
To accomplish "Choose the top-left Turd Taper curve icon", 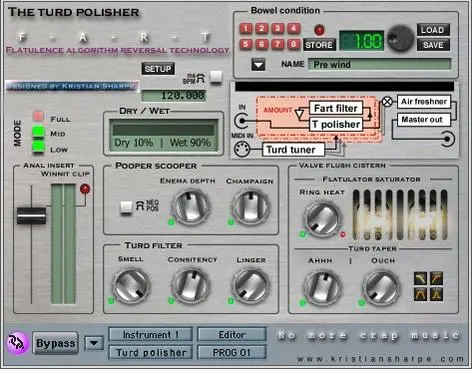I will click(x=420, y=279).
